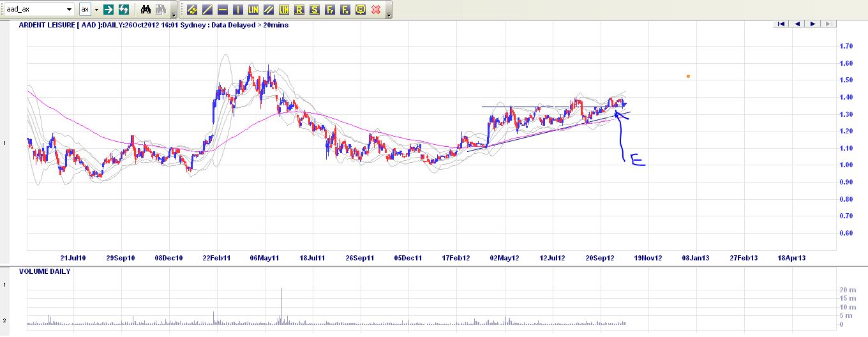Select the S support line tool
868x337 pixels.
pyautogui.click(x=315, y=10)
